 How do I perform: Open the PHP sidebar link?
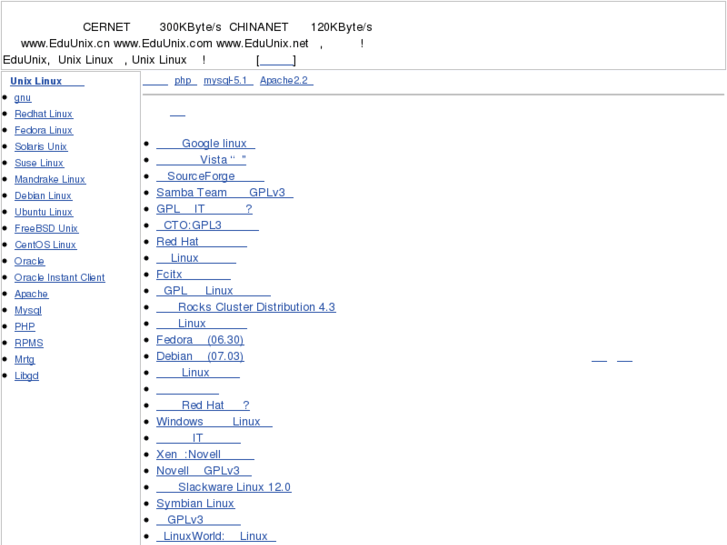point(25,327)
